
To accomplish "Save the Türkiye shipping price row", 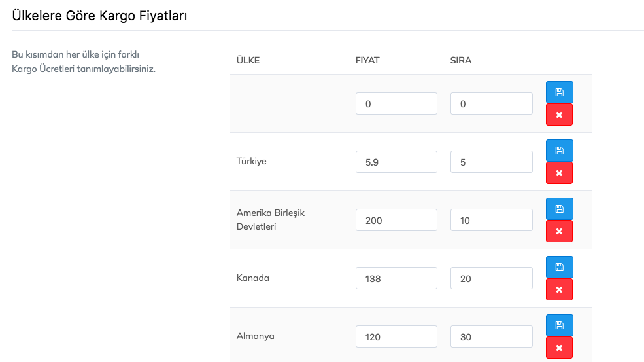I will coord(559,151).
